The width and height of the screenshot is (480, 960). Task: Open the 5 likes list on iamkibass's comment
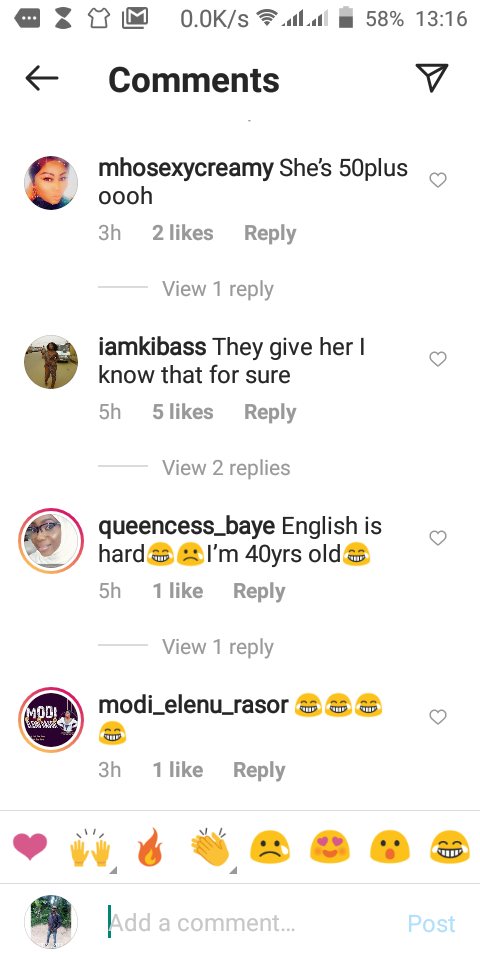point(182,412)
